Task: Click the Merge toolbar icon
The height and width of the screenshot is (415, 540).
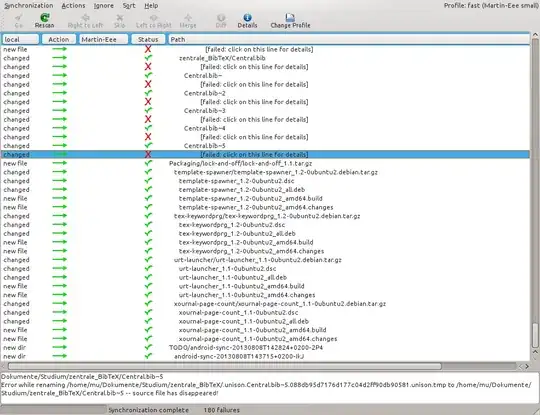Action: [x=188, y=17]
